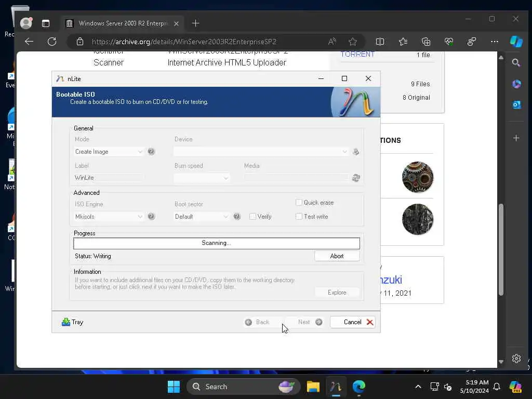Open the dark wires thumbnail on archive page
The width and height of the screenshot is (532, 399).
(x=418, y=219)
